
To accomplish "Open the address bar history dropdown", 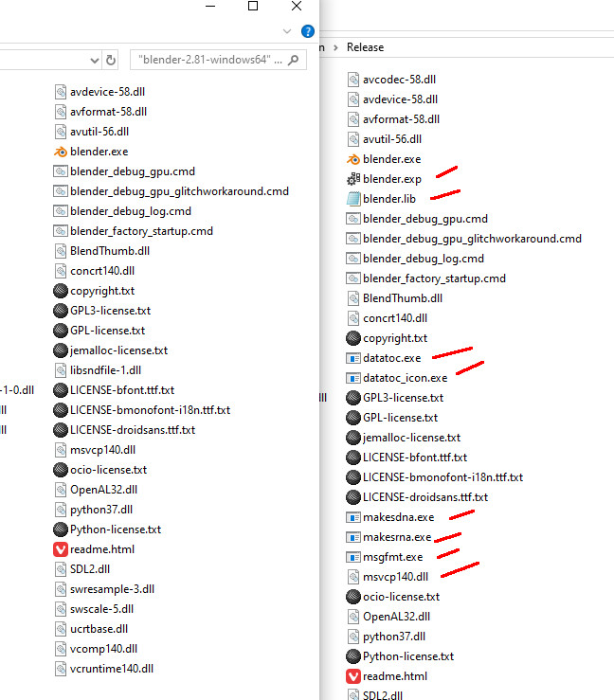I will click(94, 60).
